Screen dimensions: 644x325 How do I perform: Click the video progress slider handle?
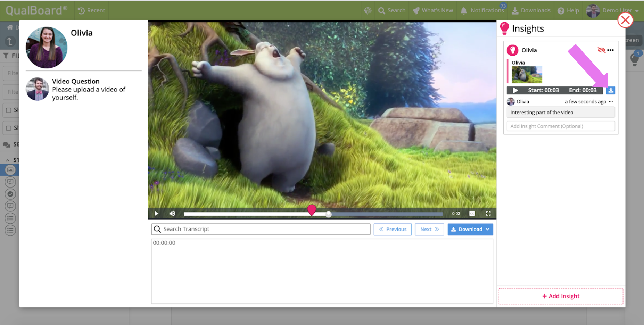point(329,214)
